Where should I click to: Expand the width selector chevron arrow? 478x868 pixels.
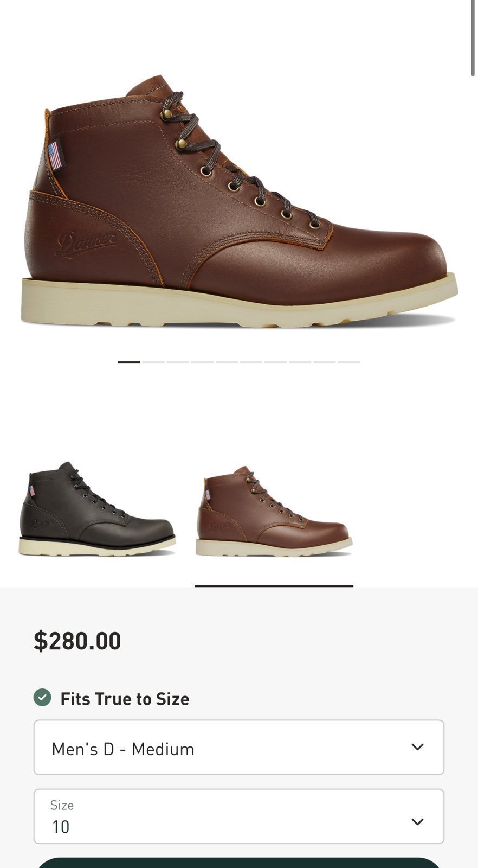(x=417, y=747)
